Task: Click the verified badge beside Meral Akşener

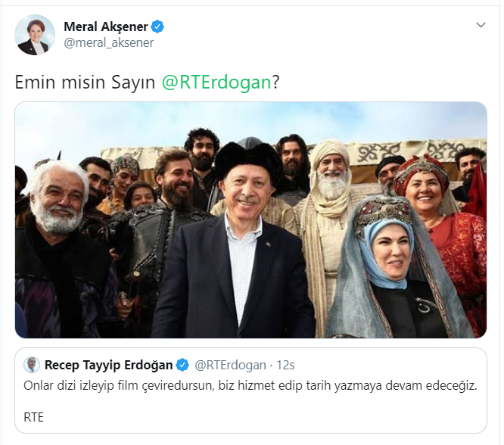Action: click(157, 26)
